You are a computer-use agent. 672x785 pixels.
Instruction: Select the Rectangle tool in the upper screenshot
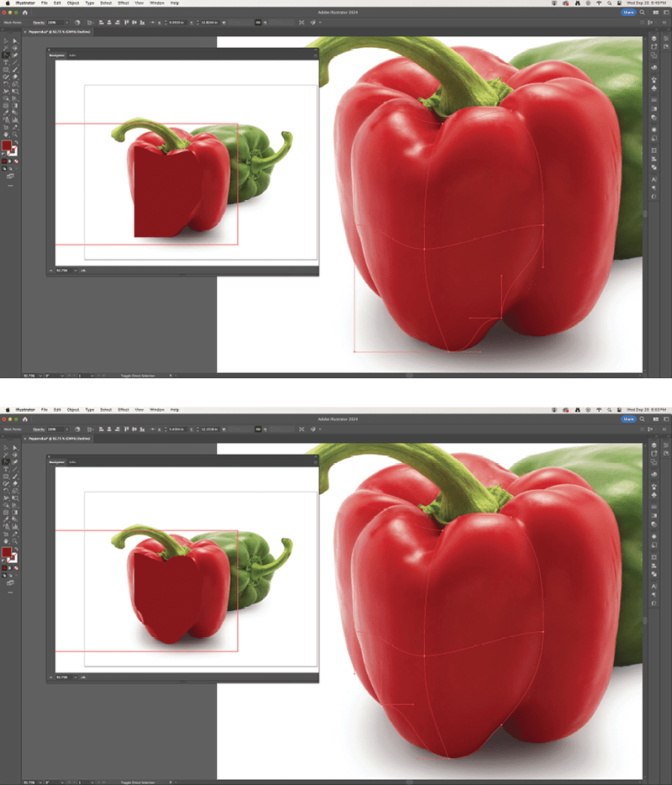[6, 70]
